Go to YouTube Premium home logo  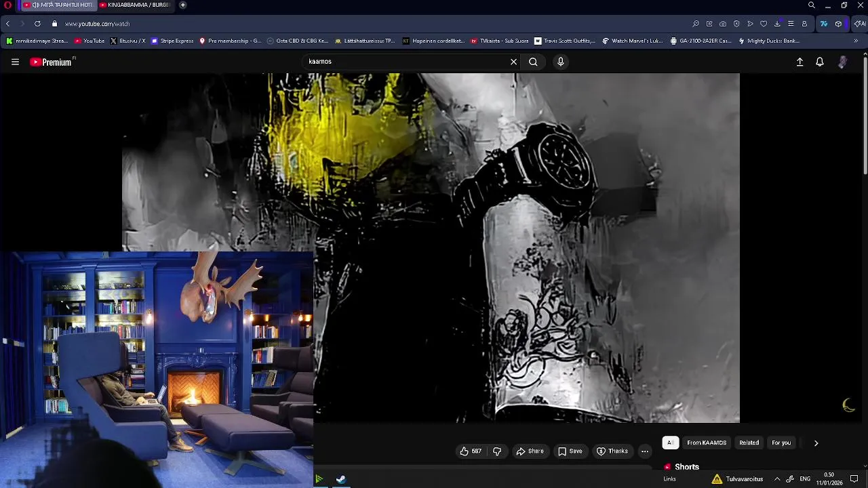coord(51,62)
